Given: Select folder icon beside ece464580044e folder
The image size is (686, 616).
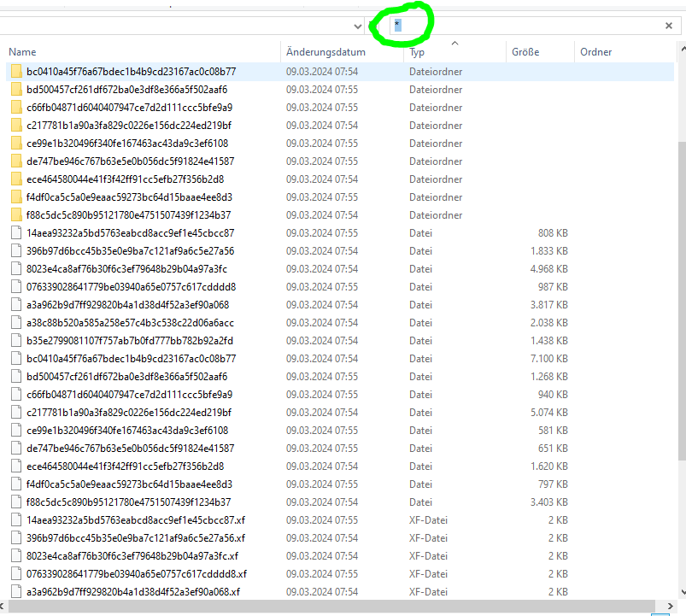Looking at the screenshot, I should 16,179.
